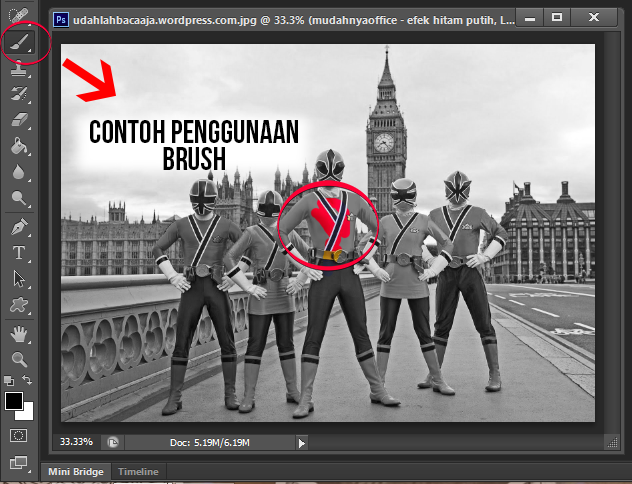Select the Paint Bucket tool
This screenshot has width=632, height=484.
[19, 146]
